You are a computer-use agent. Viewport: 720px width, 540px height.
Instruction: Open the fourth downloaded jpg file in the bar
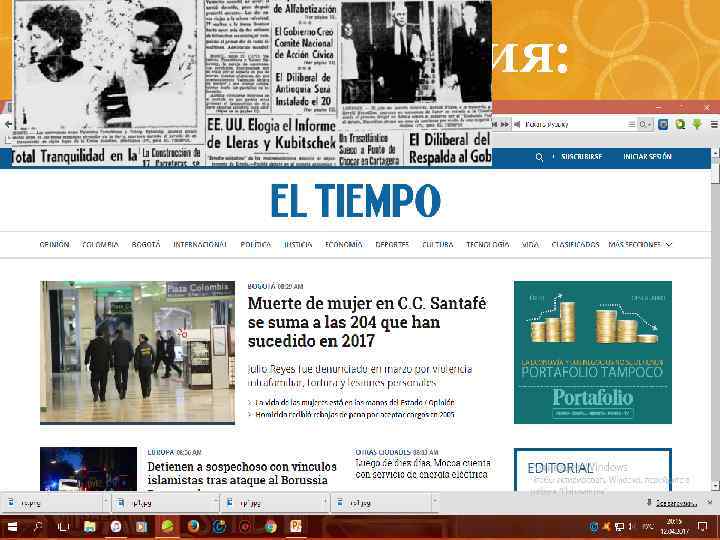(381, 503)
